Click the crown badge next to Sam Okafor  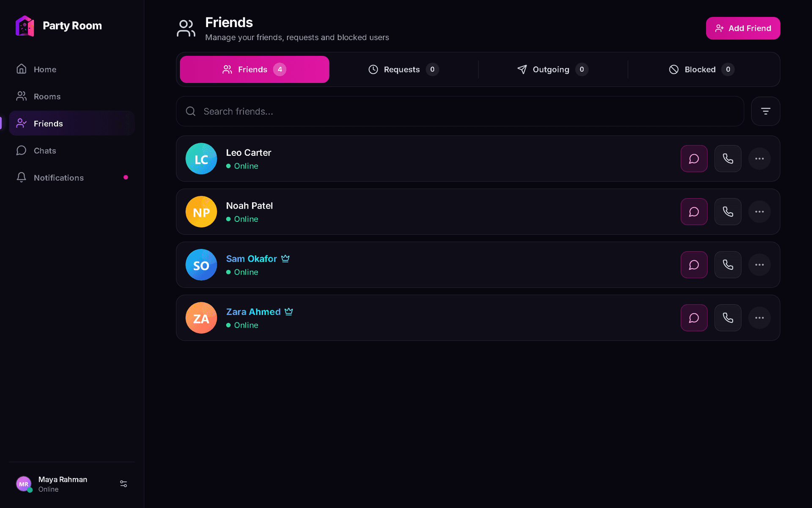pyautogui.click(x=285, y=258)
